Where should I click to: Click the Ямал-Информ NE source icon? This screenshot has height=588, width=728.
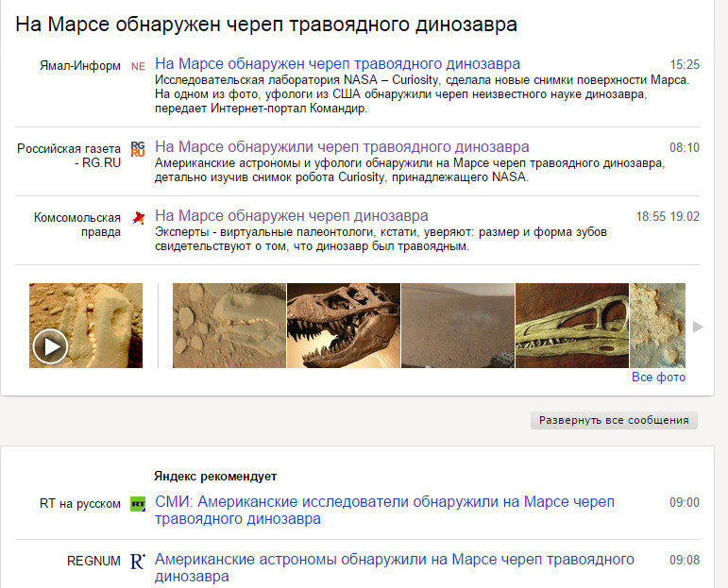pos(138,66)
